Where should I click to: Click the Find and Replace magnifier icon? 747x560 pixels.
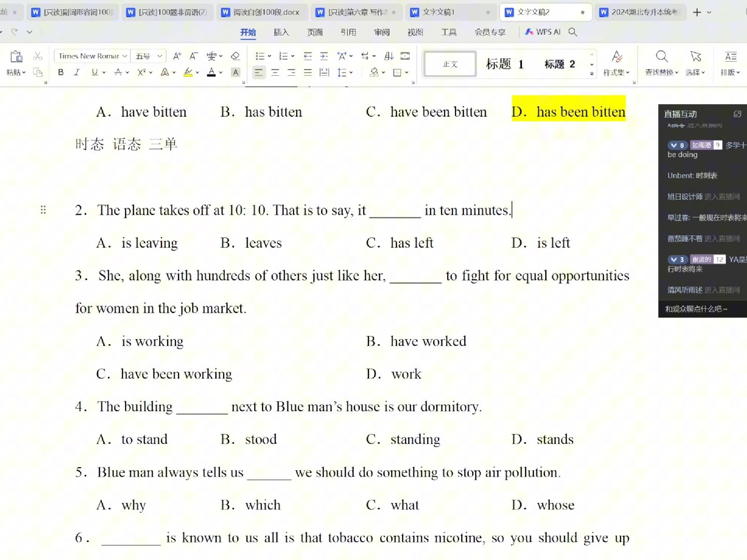(662, 56)
